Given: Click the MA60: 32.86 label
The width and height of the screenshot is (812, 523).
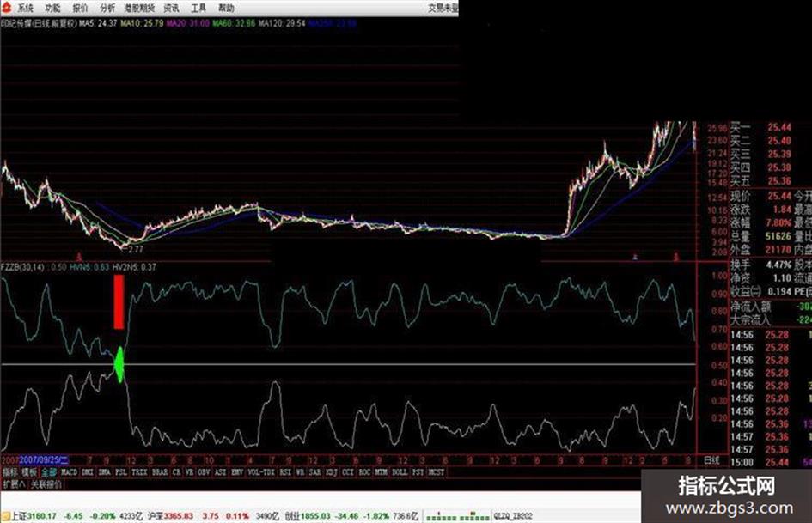Looking at the screenshot, I should tap(234, 23).
